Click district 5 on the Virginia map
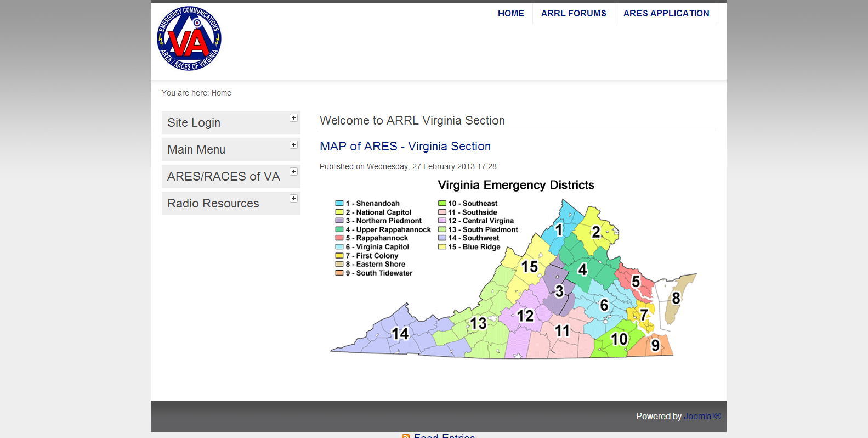The width and height of the screenshot is (868, 438). [x=636, y=282]
